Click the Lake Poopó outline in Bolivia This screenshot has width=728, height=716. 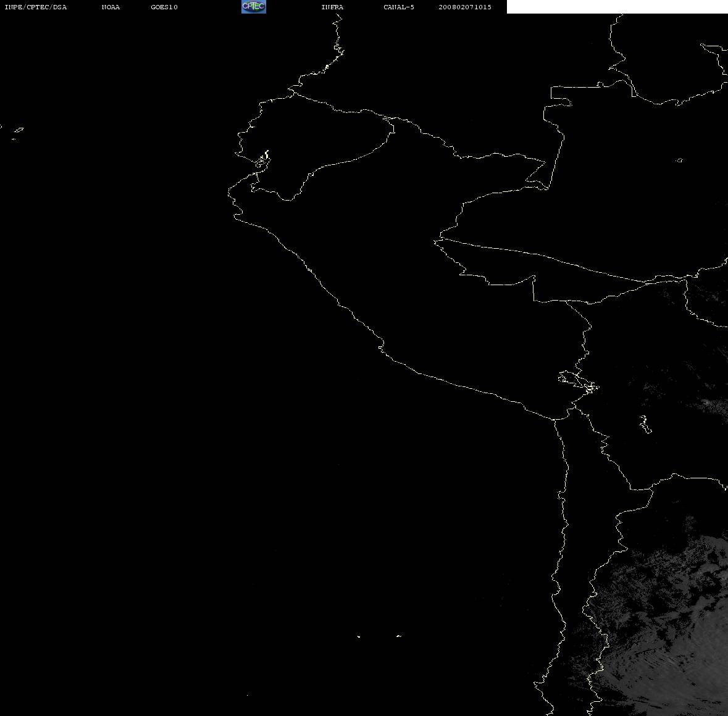coord(645,424)
